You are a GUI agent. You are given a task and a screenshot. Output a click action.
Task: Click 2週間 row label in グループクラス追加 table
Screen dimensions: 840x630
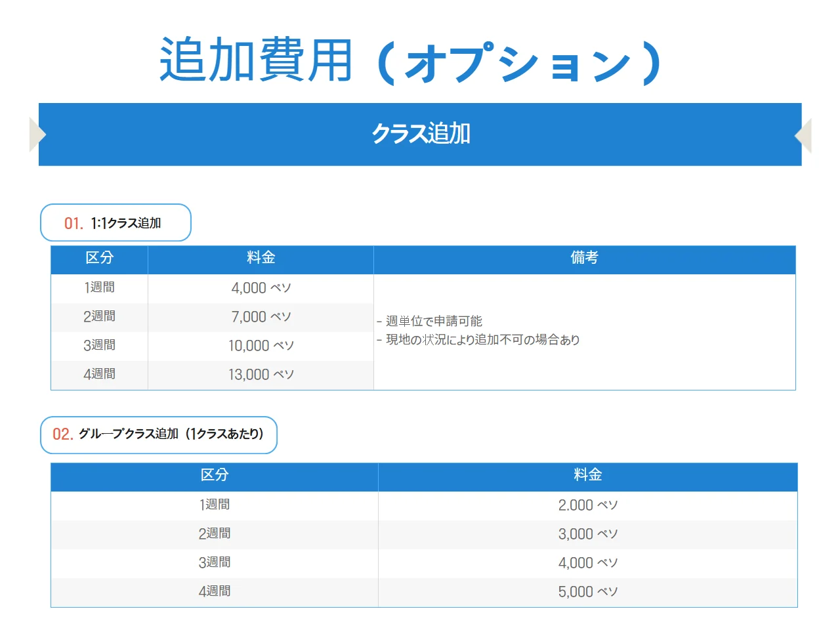[215, 534]
